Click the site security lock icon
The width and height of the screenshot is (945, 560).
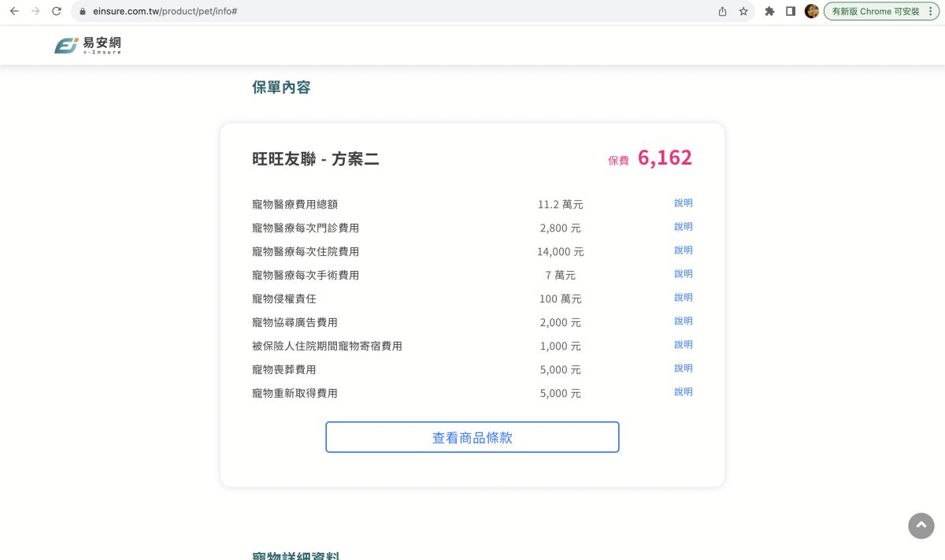click(81, 12)
